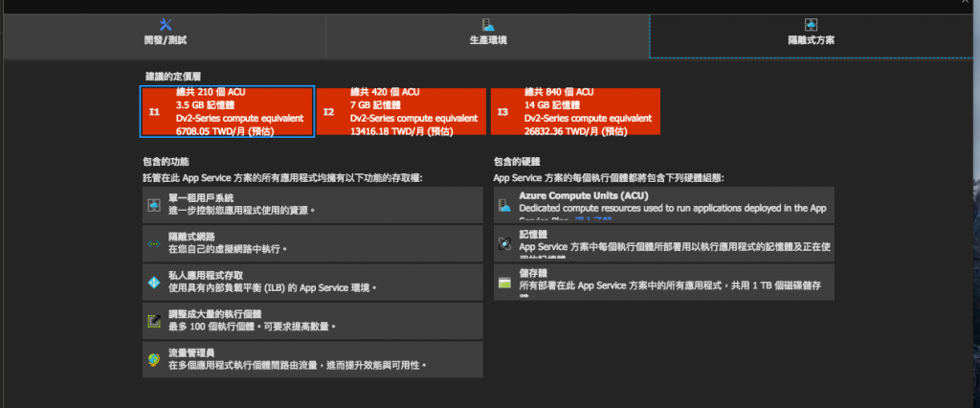Choose the I1 pricing tier card
This screenshot has width=980, height=408.
227,111
